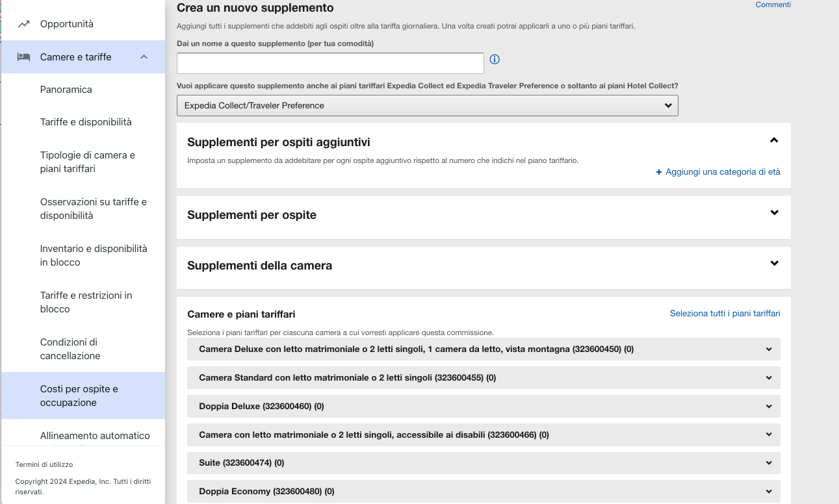Expand Doppia Deluxe (323600460) row
The width and height of the screenshot is (839, 504).
click(x=484, y=407)
